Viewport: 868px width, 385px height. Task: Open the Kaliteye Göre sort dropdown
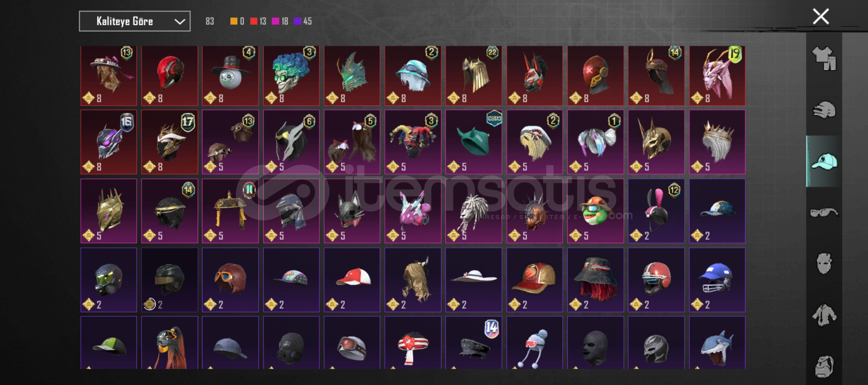click(135, 21)
